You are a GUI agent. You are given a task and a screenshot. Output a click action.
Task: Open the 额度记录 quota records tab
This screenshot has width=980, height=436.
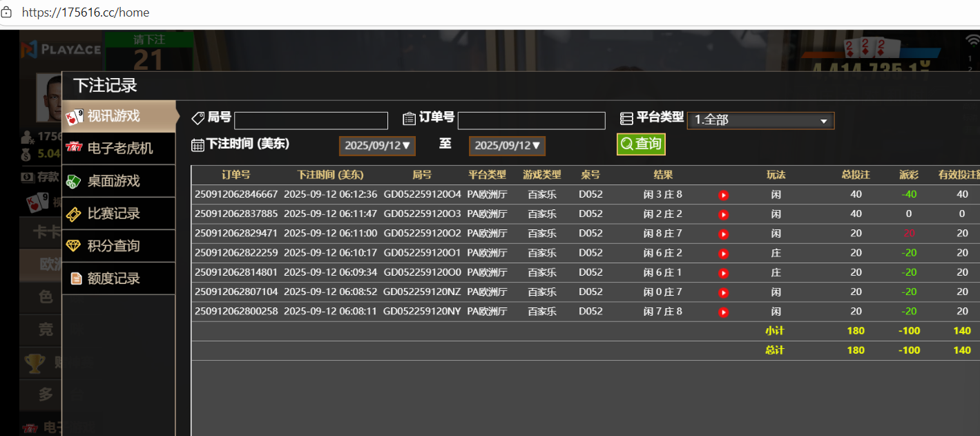click(x=119, y=278)
